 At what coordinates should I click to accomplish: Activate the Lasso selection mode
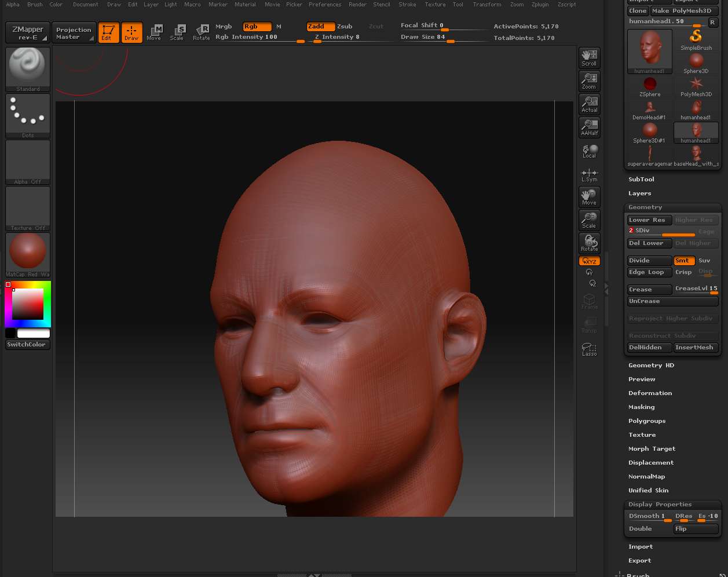pos(589,349)
